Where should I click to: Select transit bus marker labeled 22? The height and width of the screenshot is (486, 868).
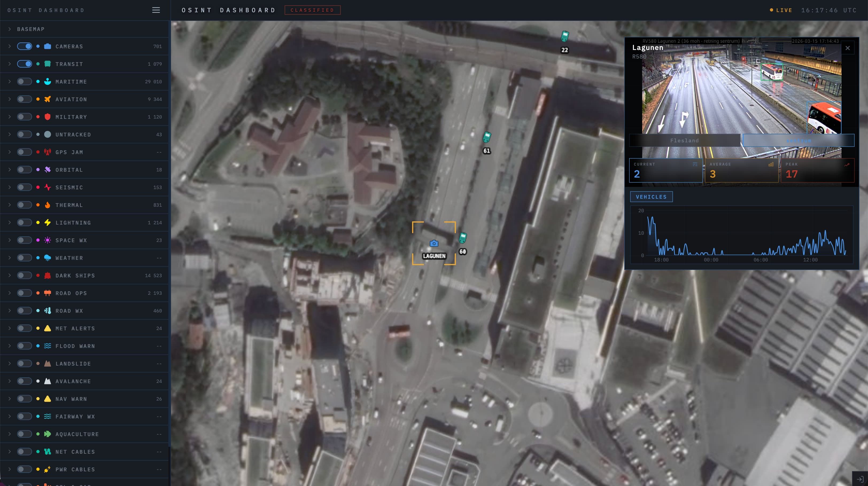[x=565, y=36]
